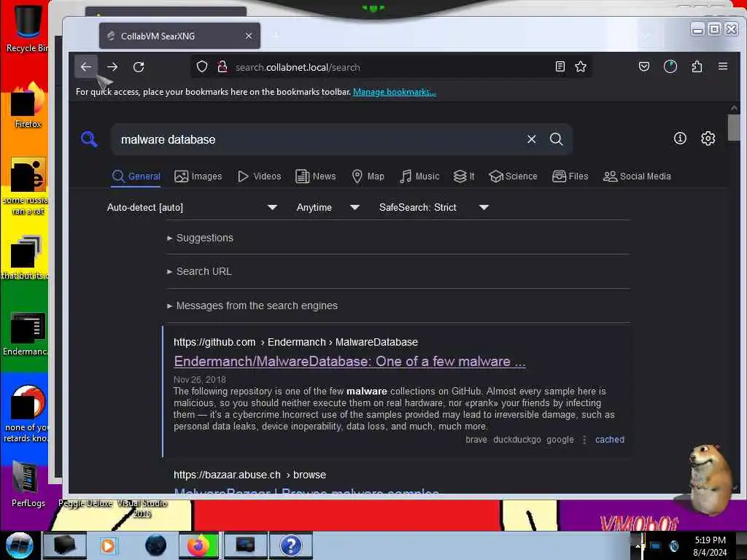Switch to the News search tab
The image size is (747, 560).
(315, 176)
